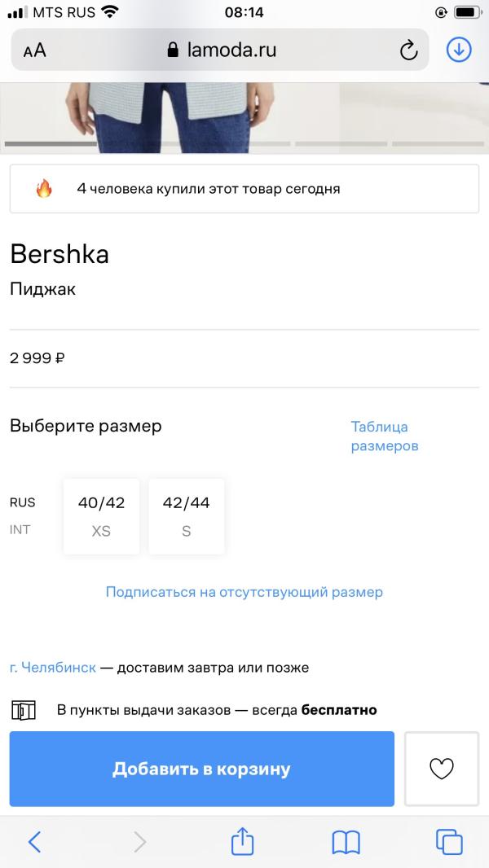The image size is (489, 868).
Task: Go back to the previous page
Action: (x=34, y=841)
